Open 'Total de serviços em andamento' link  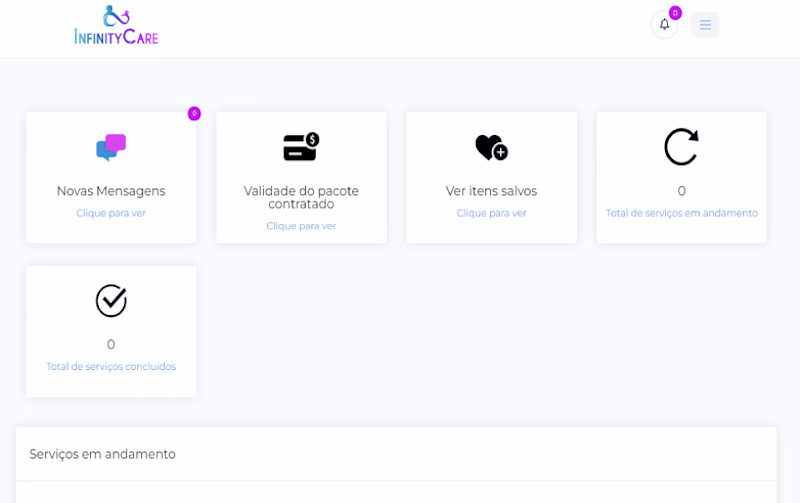click(682, 213)
